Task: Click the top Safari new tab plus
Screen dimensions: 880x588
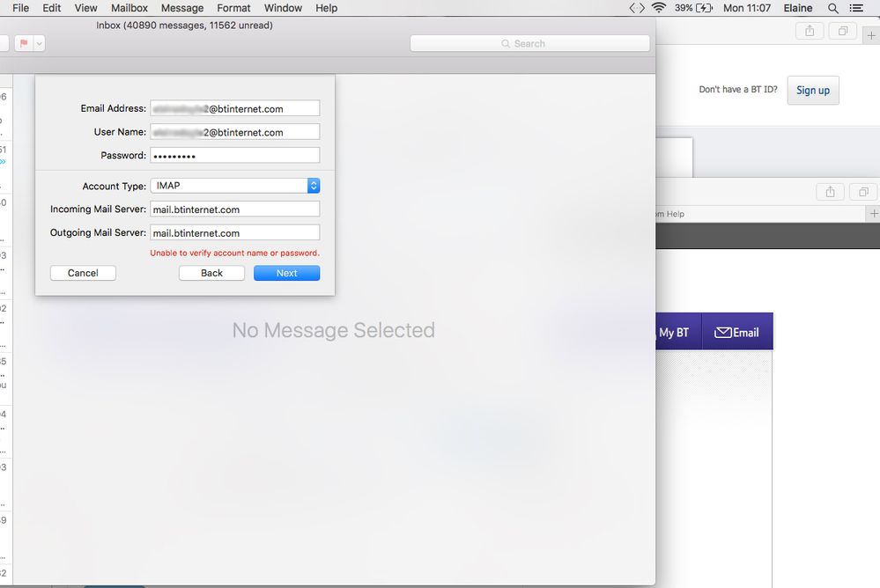Action: click(x=871, y=35)
